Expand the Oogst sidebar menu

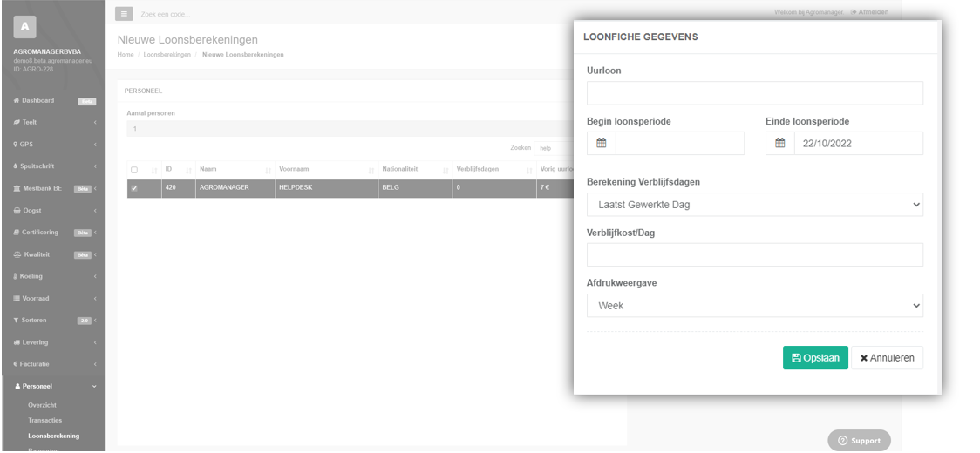[53, 211]
